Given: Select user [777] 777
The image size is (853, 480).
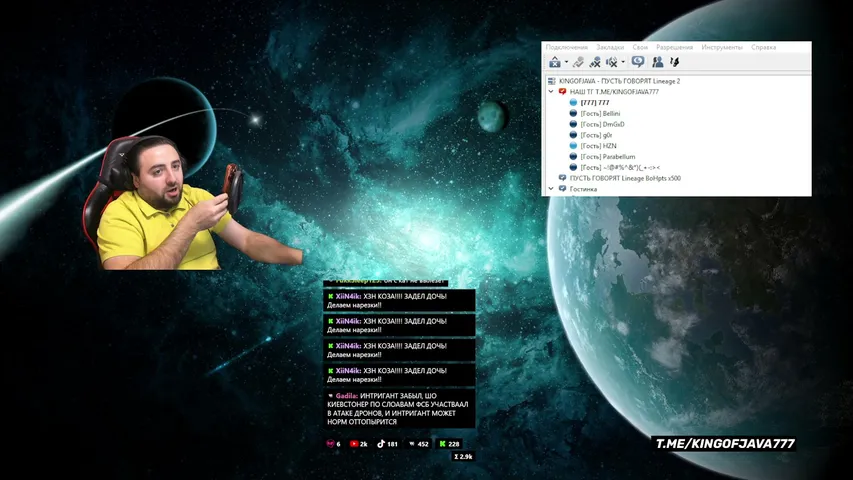Looking at the screenshot, I should click(x=595, y=102).
